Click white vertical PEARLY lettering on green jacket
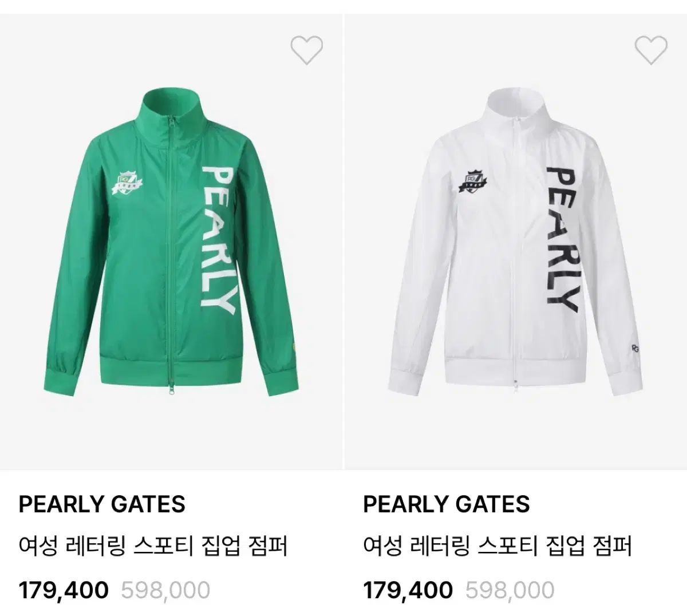 218,240
